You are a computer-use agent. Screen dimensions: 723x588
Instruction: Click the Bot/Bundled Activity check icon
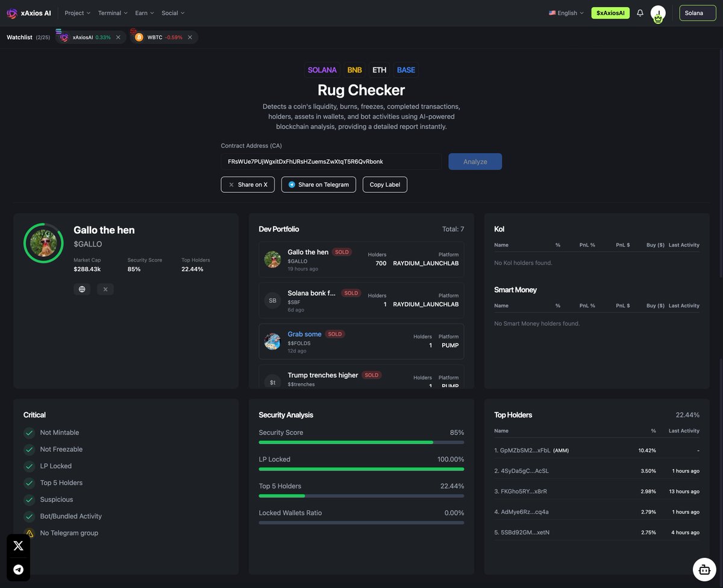pos(29,516)
